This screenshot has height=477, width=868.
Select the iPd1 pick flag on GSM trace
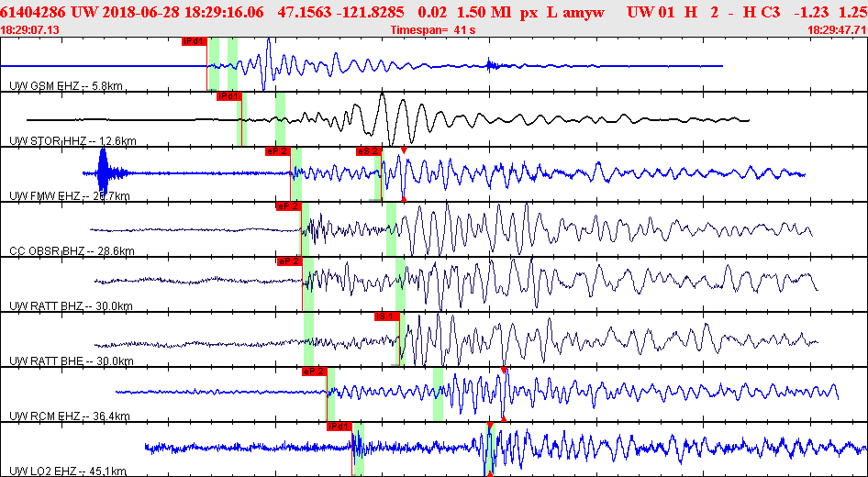click(x=194, y=40)
